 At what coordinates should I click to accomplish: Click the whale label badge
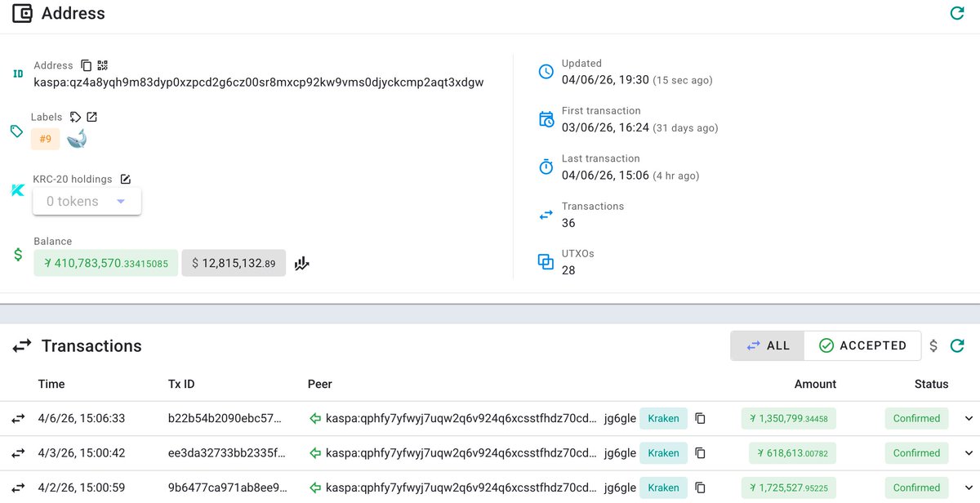[x=77, y=139]
